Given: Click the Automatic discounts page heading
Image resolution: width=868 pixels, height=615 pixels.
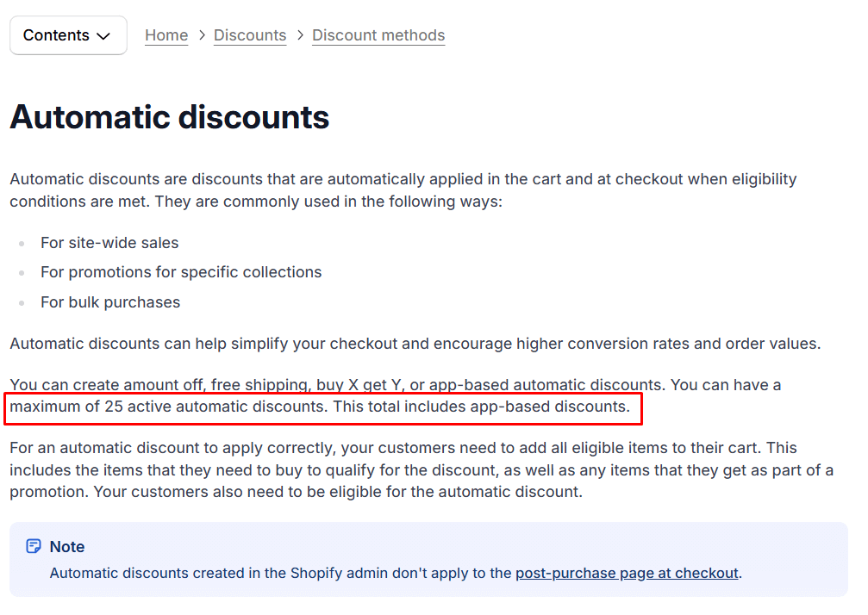Looking at the screenshot, I should click(169, 116).
